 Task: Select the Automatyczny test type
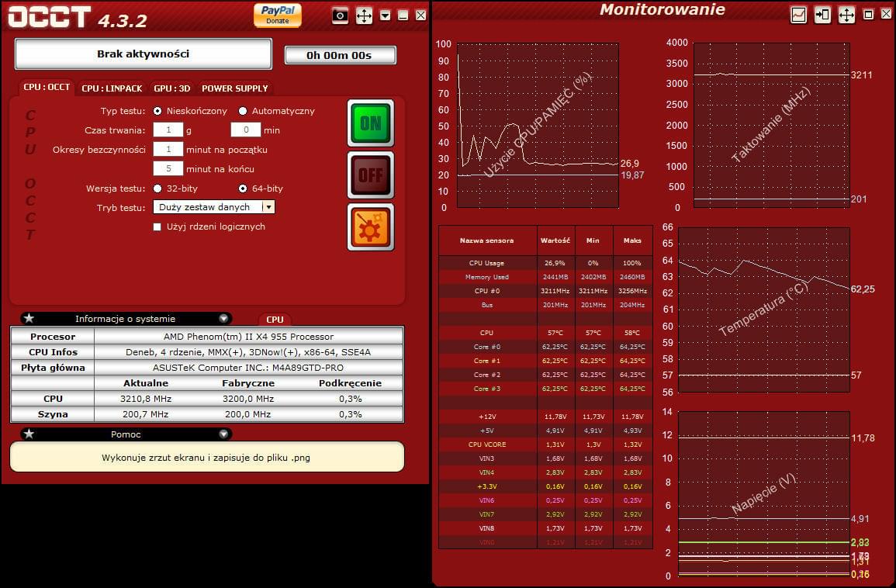(243, 111)
